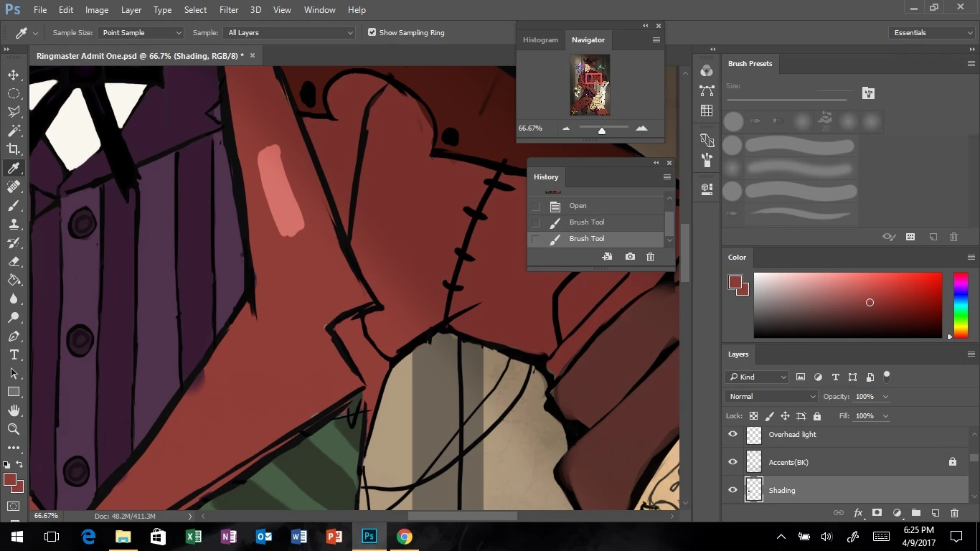Toggle lock all for layer
Image resolution: width=980 pixels, height=551 pixels.
pyautogui.click(x=816, y=416)
